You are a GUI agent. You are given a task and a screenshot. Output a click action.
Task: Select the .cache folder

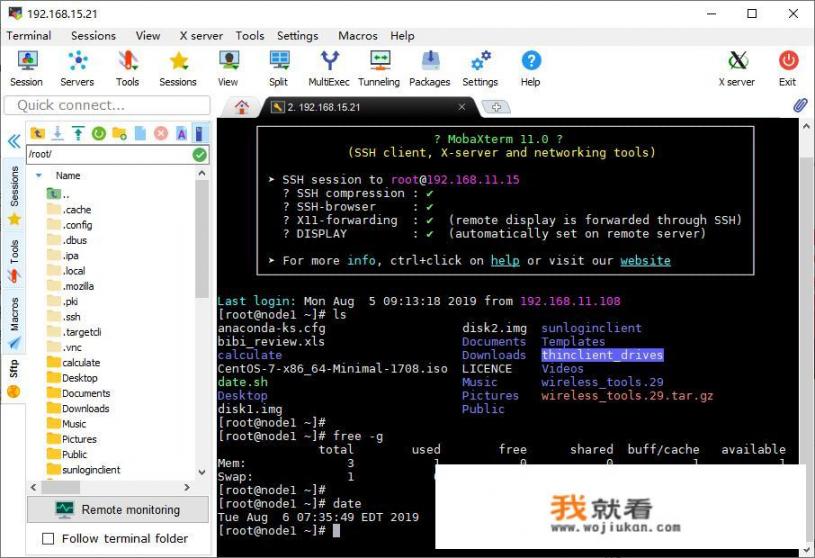(69, 210)
